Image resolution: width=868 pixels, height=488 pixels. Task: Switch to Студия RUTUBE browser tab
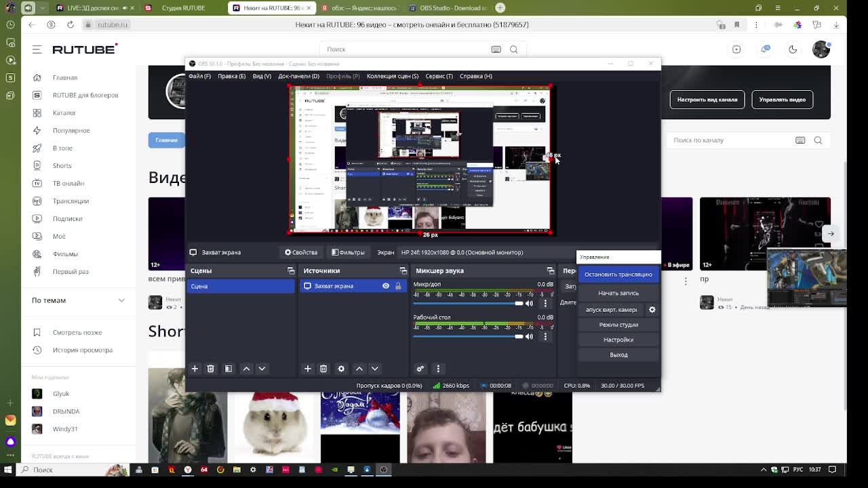pos(182,8)
